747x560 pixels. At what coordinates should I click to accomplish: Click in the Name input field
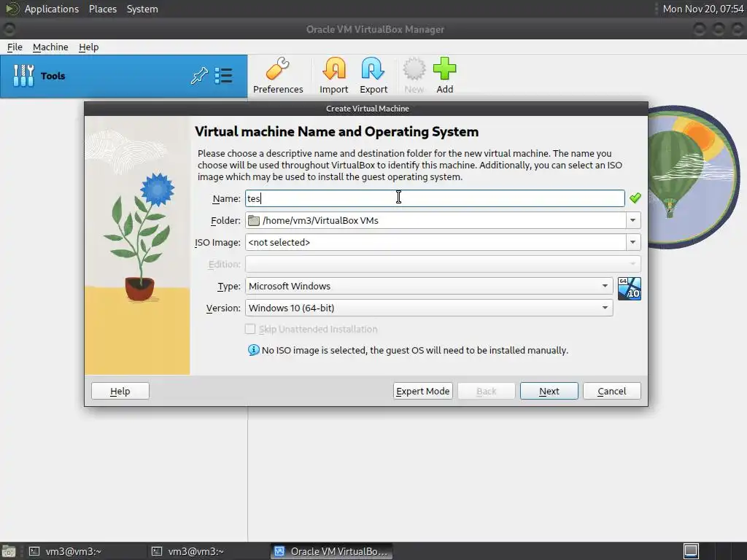[435, 198]
